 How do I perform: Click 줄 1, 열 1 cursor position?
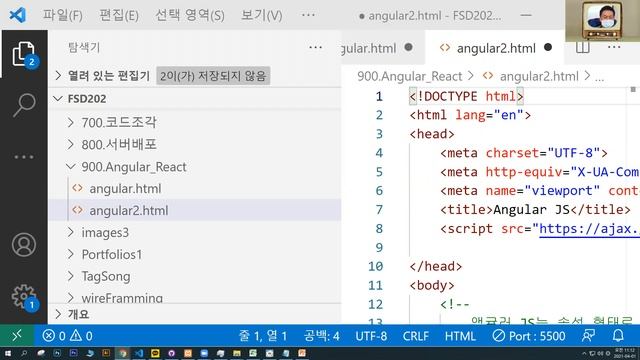263,336
